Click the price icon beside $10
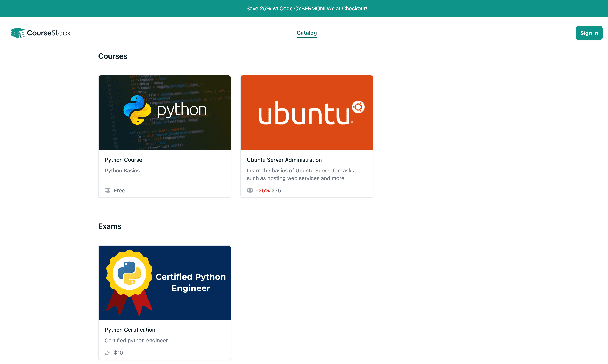The width and height of the screenshot is (608, 364). click(x=108, y=353)
